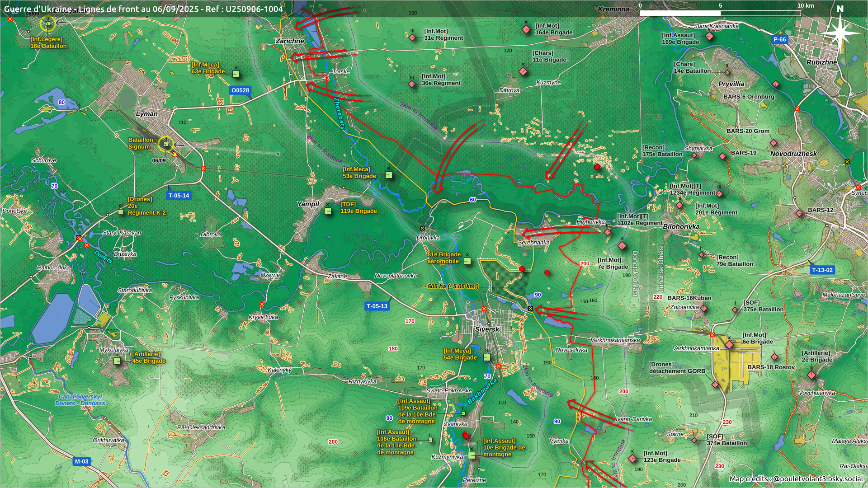868x488 pixels.
Task: Click the P-66 highway sign
Action: 779,39
